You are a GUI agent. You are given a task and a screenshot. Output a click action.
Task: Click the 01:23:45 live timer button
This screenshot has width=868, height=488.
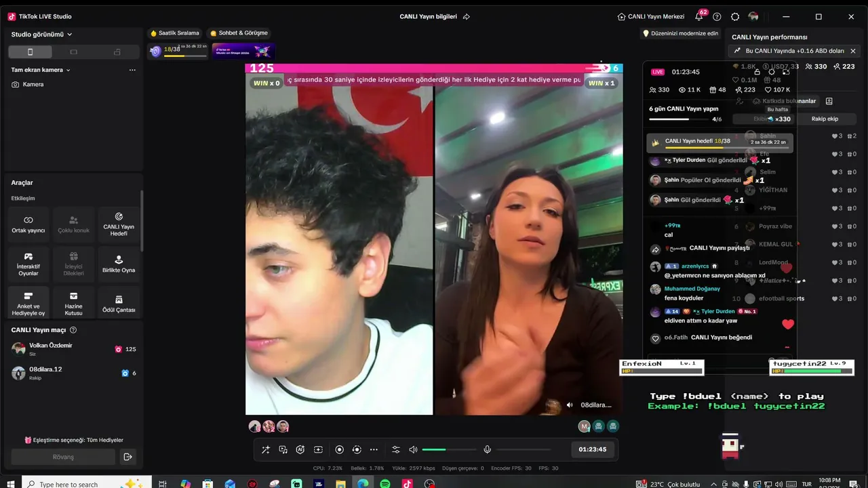[x=593, y=449]
